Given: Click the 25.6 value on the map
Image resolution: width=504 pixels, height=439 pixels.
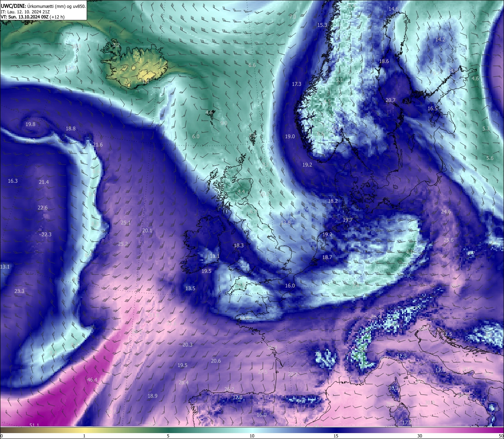Looking at the screenshot, I should tap(448, 240).
